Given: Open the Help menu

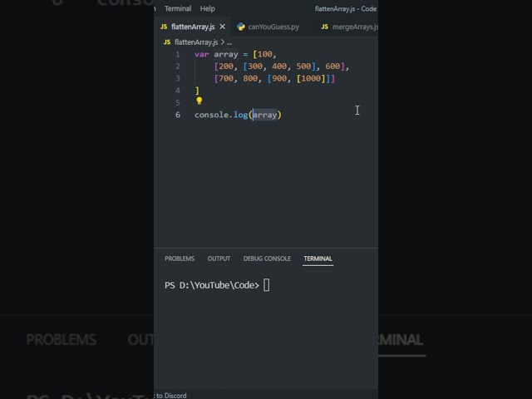Looking at the screenshot, I should tap(207, 9).
